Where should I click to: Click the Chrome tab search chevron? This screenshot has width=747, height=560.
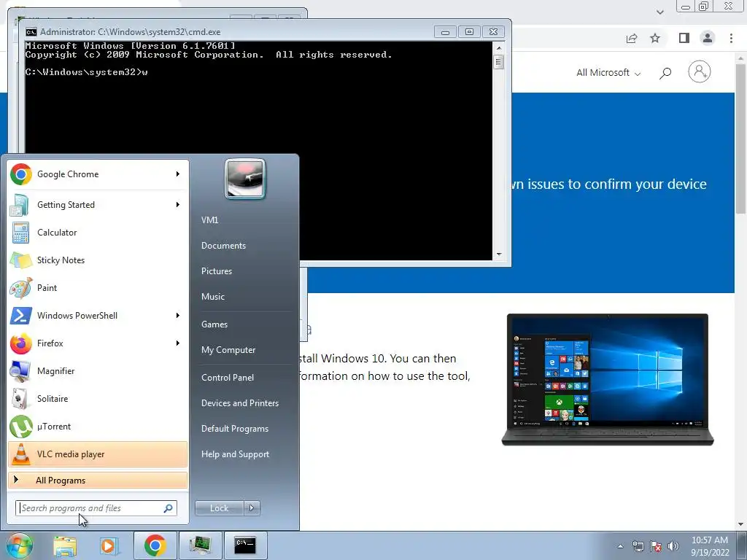[659, 12]
